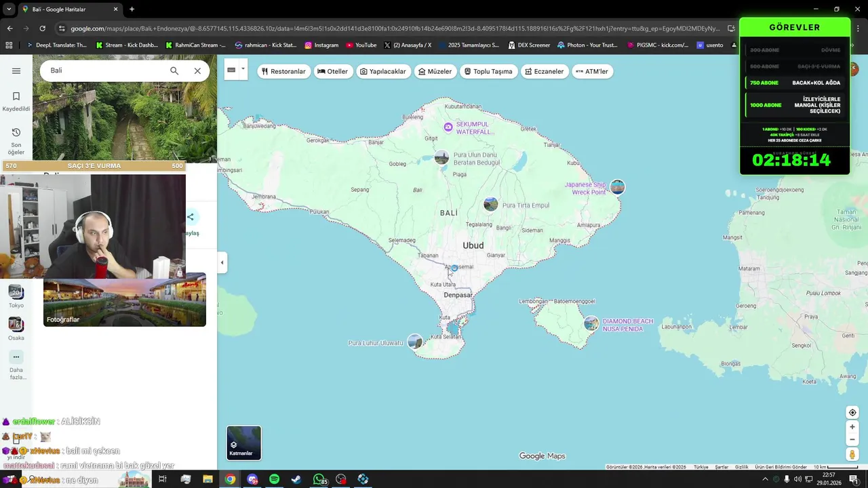Open Gizlilik privacy link
The height and width of the screenshot is (488, 868).
[x=742, y=467]
